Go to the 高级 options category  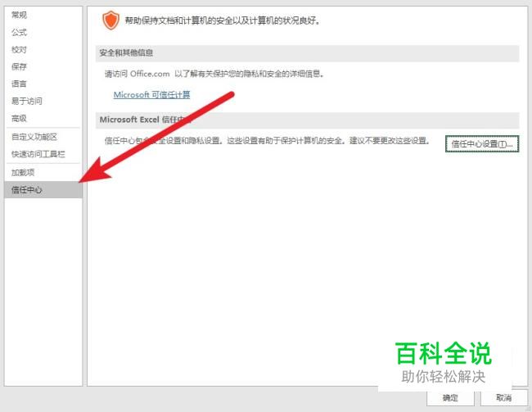(43, 118)
